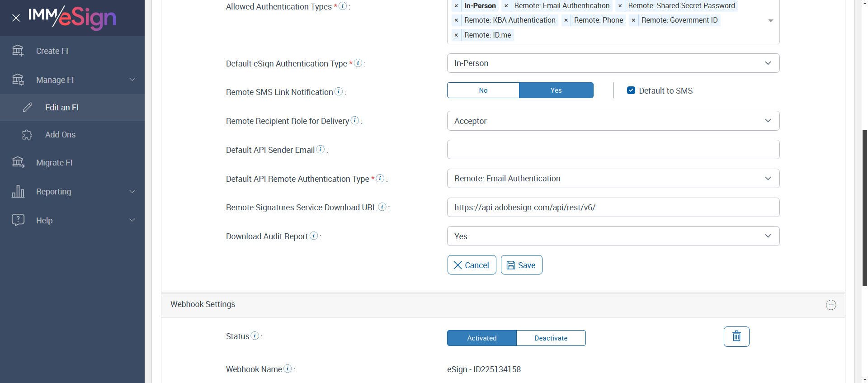Set Remote SMS Link Notification to No
The image size is (868, 383).
pos(483,90)
